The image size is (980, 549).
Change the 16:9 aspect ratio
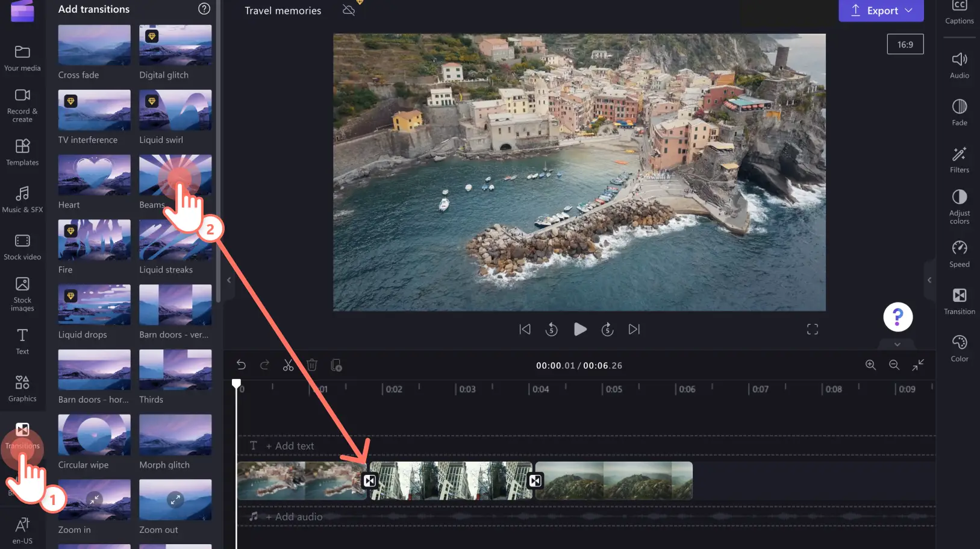click(905, 45)
